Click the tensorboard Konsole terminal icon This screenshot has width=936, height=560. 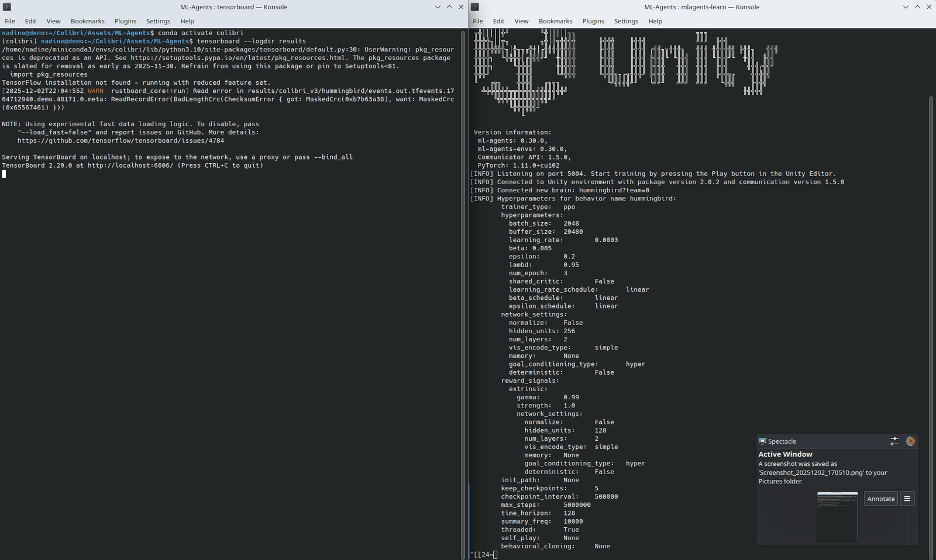coord(7,7)
